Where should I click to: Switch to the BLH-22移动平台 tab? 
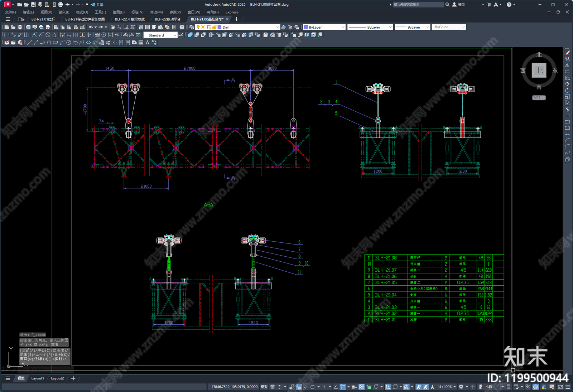click(168, 19)
